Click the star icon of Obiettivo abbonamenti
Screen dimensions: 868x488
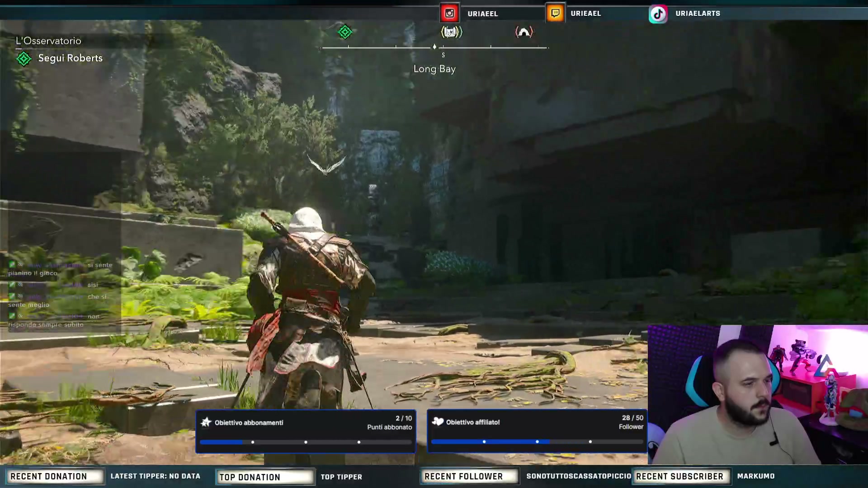[x=206, y=422]
